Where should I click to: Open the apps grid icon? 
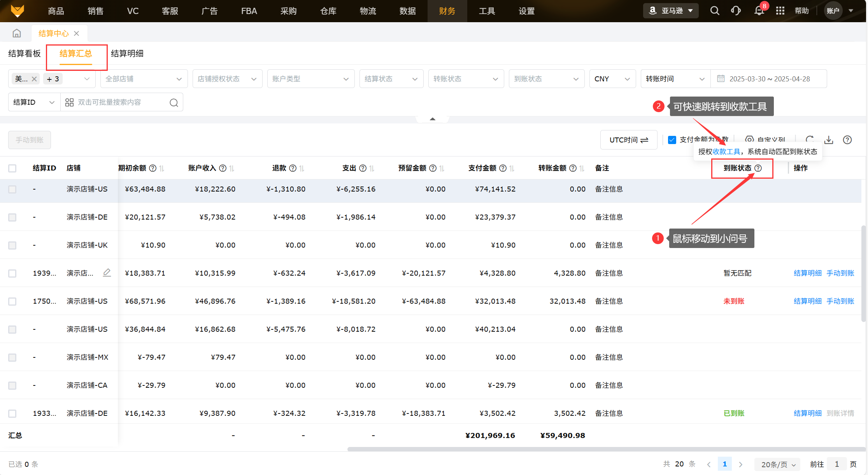(x=780, y=11)
